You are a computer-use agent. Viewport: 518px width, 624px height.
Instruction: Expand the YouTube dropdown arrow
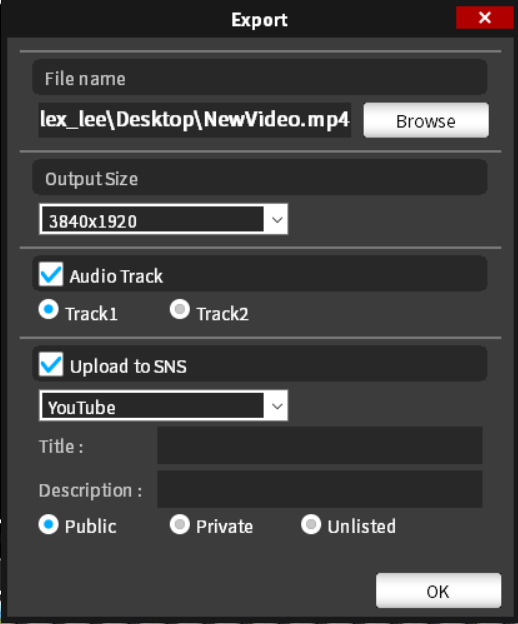(x=277, y=406)
